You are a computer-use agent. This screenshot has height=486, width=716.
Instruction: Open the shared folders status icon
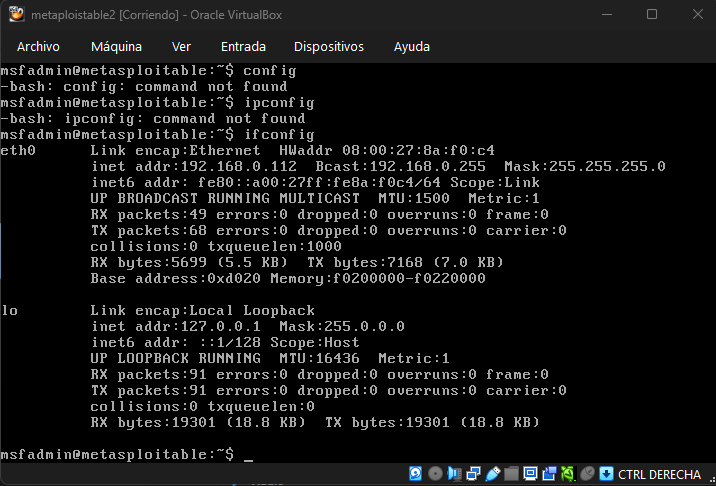511,474
